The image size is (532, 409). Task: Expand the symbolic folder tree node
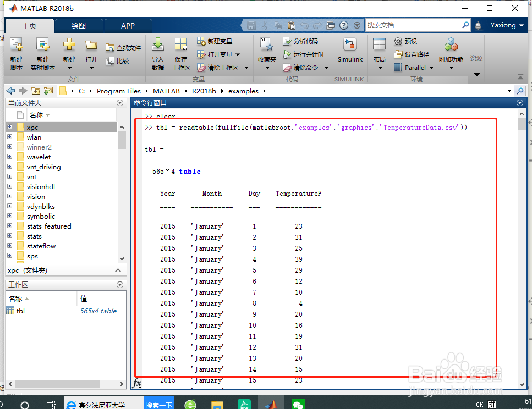coord(9,215)
